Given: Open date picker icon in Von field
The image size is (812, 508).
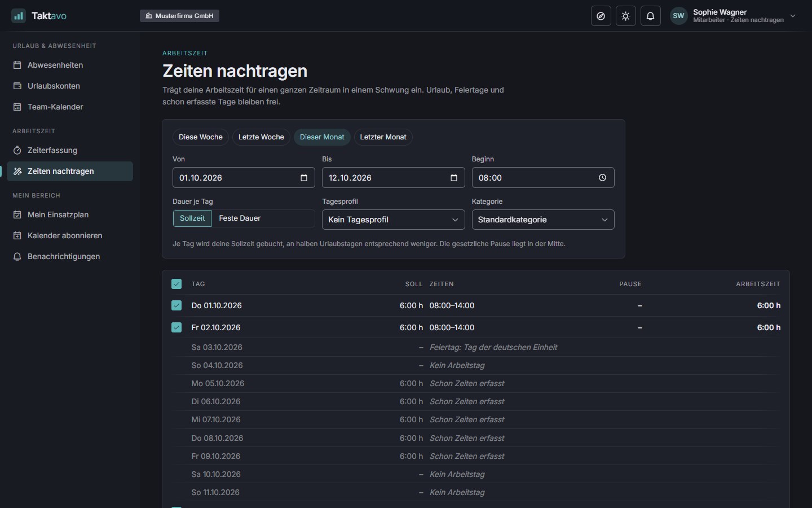Looking at the screenshot, I should 304,178.
